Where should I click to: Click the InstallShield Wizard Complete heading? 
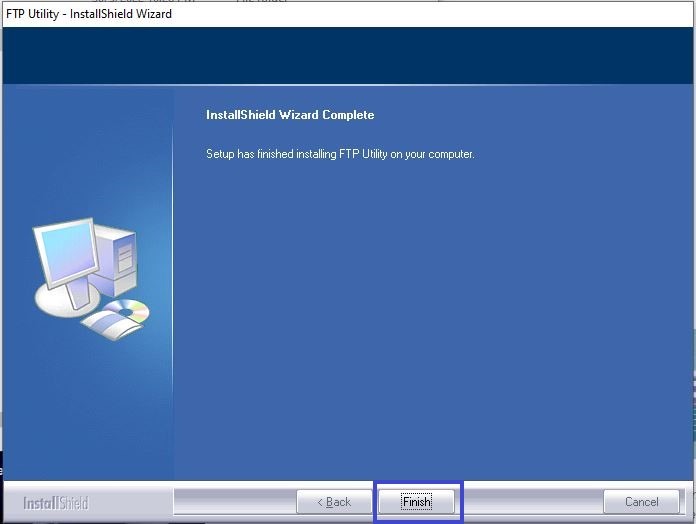click(x=290, y=115)
